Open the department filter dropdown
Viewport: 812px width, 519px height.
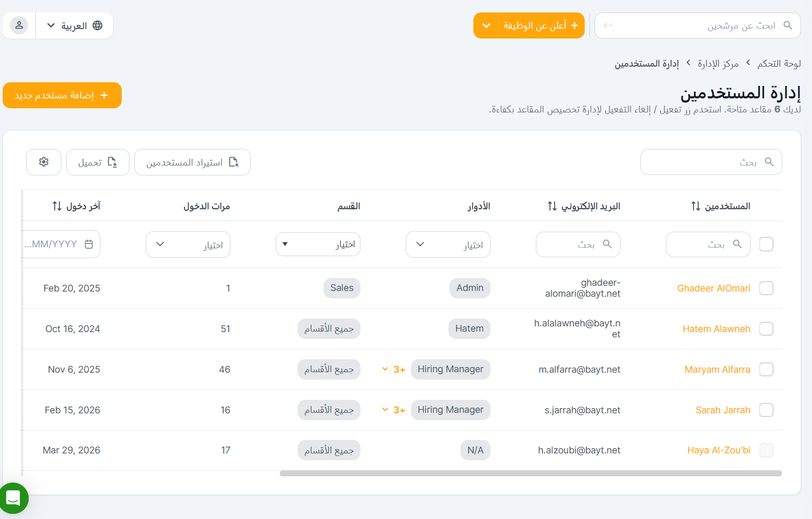click(318, 244)
